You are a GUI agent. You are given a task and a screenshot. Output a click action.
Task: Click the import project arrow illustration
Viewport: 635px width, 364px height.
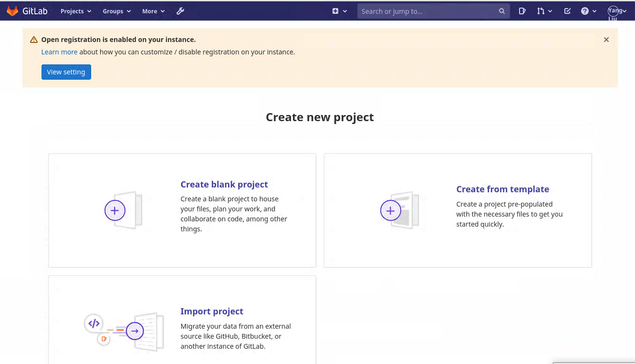coord(135,331)
